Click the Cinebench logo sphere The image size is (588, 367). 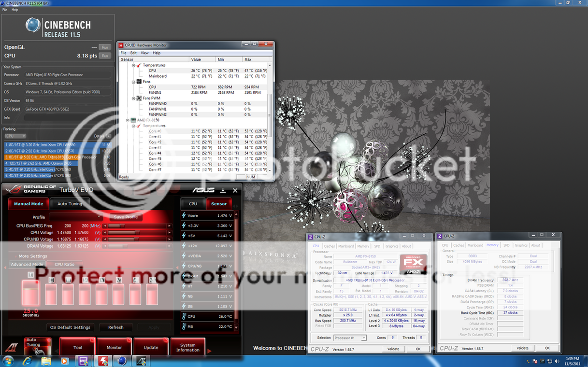pos(33,25)
